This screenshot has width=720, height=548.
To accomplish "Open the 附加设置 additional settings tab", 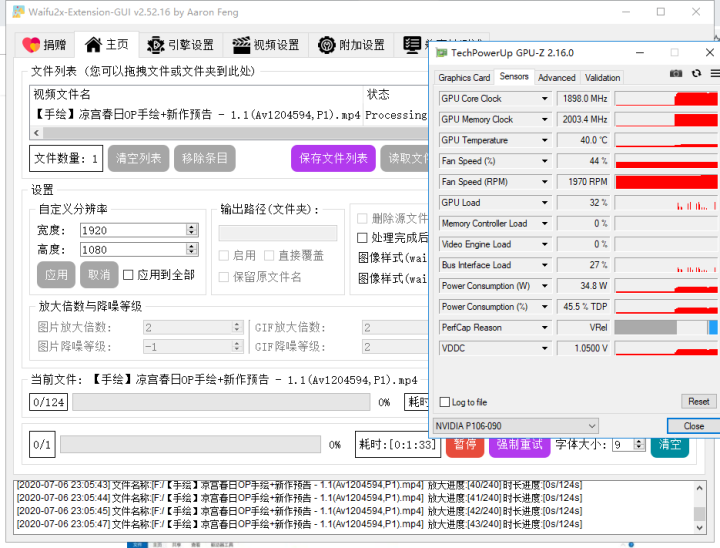I will point(352,45).
